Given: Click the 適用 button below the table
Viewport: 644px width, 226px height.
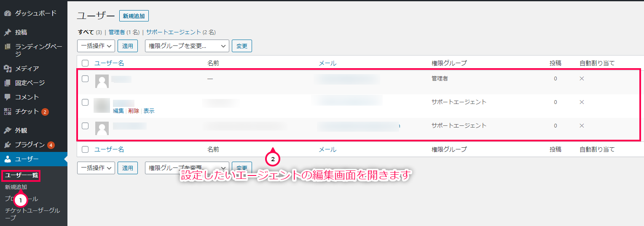Looking at the screenshot, I should [x=128, y=168].
